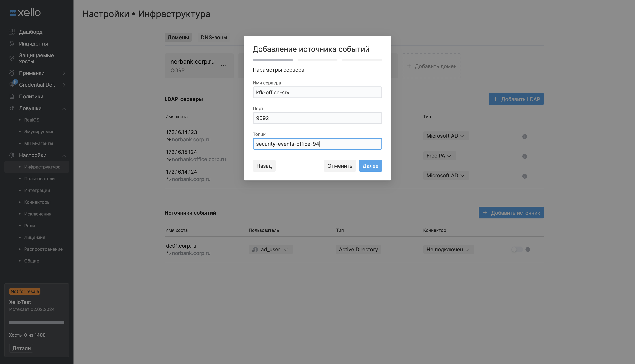Click the license hosts usage progress bar
The image size is (635, 364).
37,323
